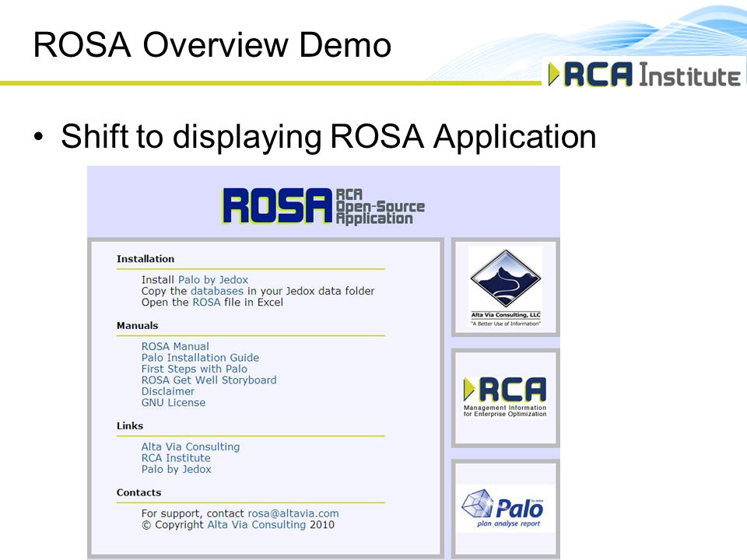Click the rosa@altavia.com support email
This screenshot has height=560, width=747.
(293, 513)
